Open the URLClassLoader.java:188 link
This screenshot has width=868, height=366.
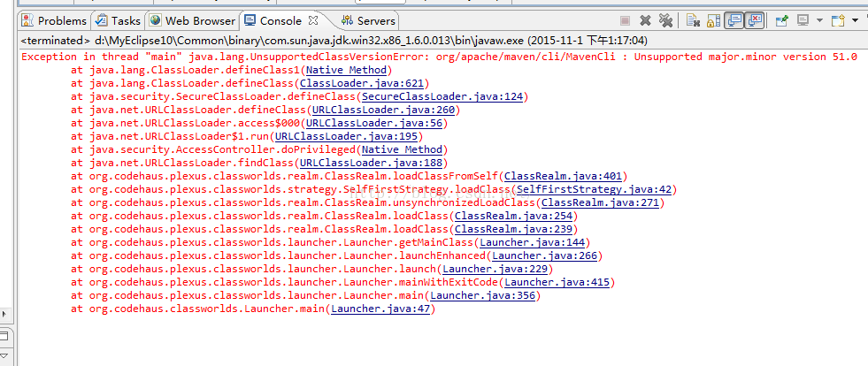[371, 163]
